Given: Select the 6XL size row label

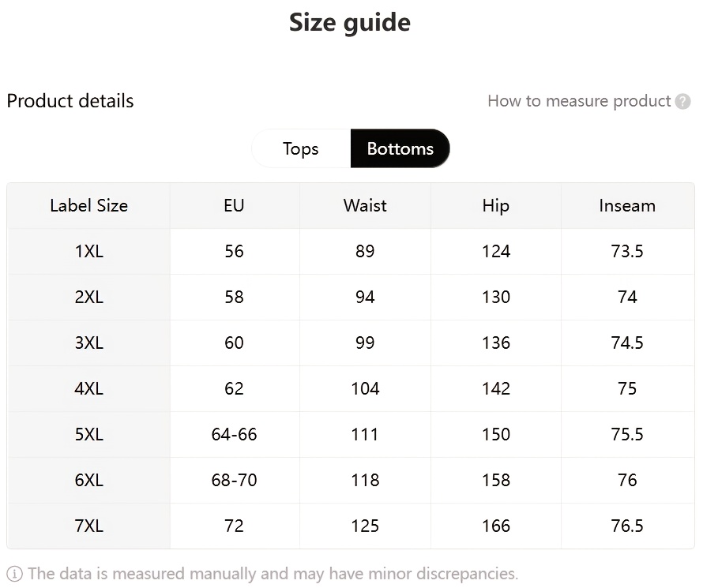Looking at the screenshot, I should coord(88,480).
